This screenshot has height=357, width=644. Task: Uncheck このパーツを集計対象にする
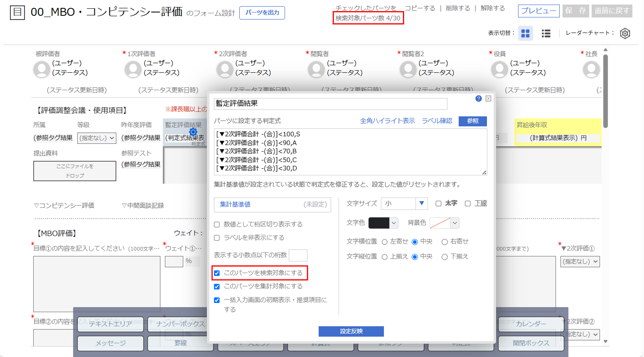point(217,286)
